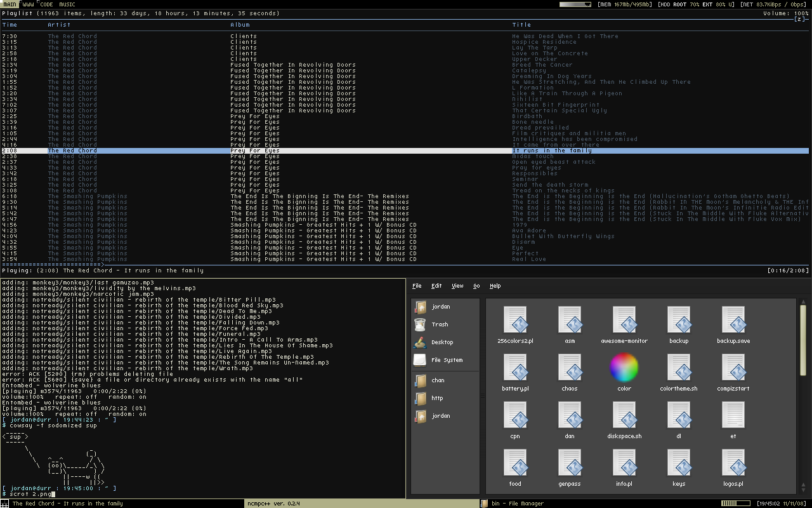Select the track "Midas touch" in the playlist

tap(533, 156)
